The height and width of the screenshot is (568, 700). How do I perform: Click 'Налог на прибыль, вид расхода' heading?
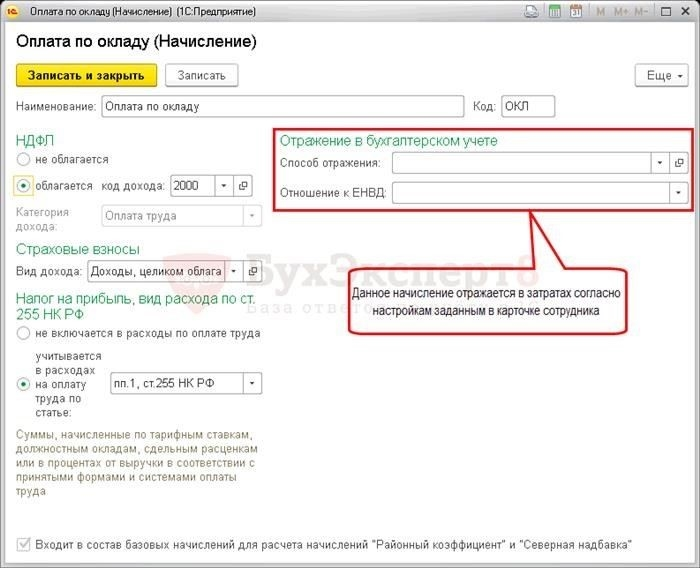pyautogui.click(x=135, y=306)
